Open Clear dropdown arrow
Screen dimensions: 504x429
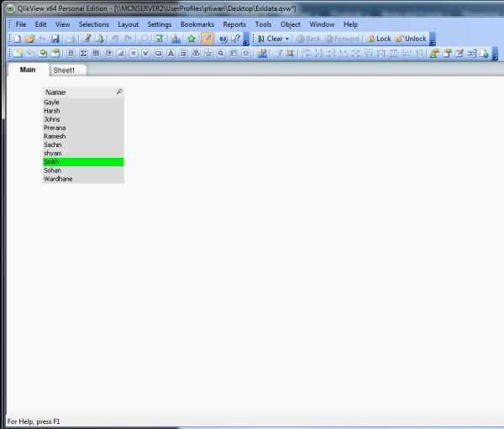pyautogui.click(x=287, y=39)
